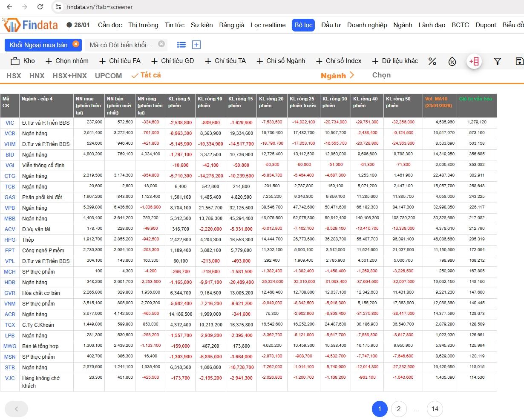Image resolution: width=524 pixels, height=420 pixels.
Task: Click the save disk icon
Action: [x=519, y=61]
